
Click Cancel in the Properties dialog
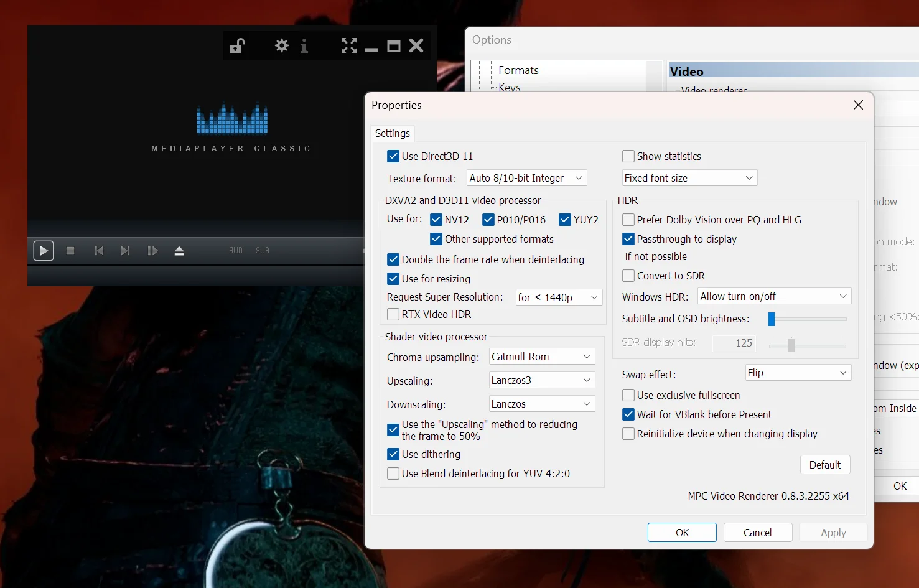(757, 533)
